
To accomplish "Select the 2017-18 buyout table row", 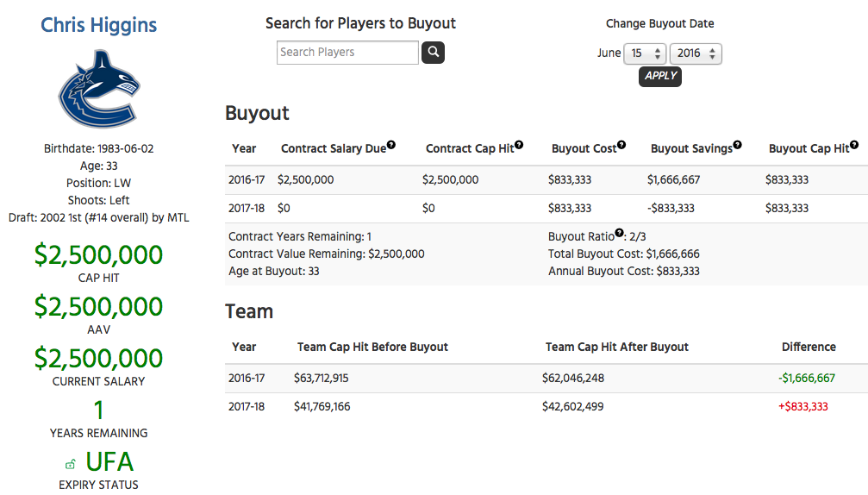I will pyautogui.click(x=546, y=209).
